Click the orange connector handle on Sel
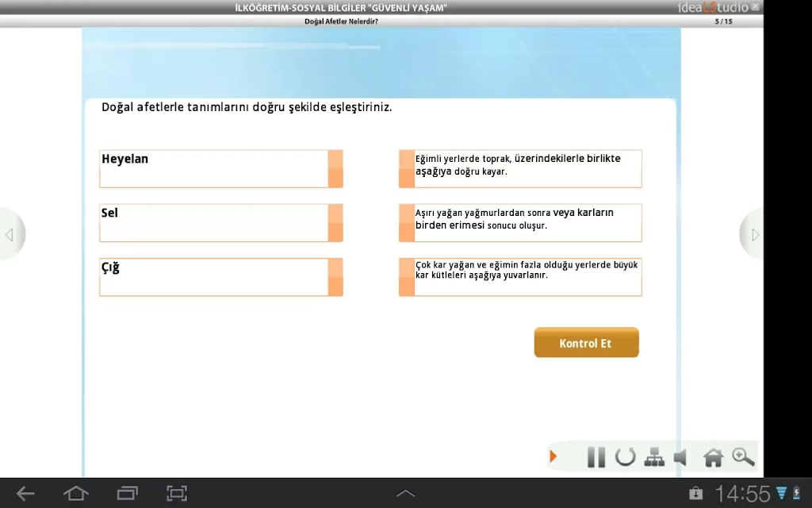The height and width of the screenshot is (508, 812). click(x=335, y=223)
